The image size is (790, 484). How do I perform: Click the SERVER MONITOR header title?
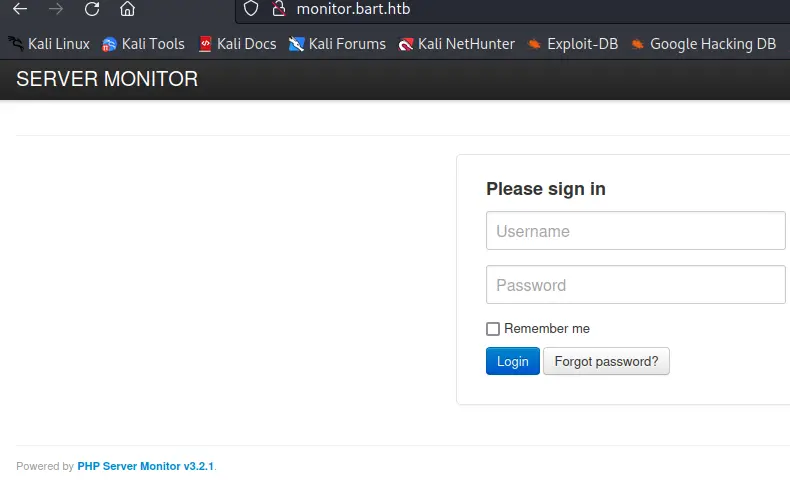[x=107, y=79]
